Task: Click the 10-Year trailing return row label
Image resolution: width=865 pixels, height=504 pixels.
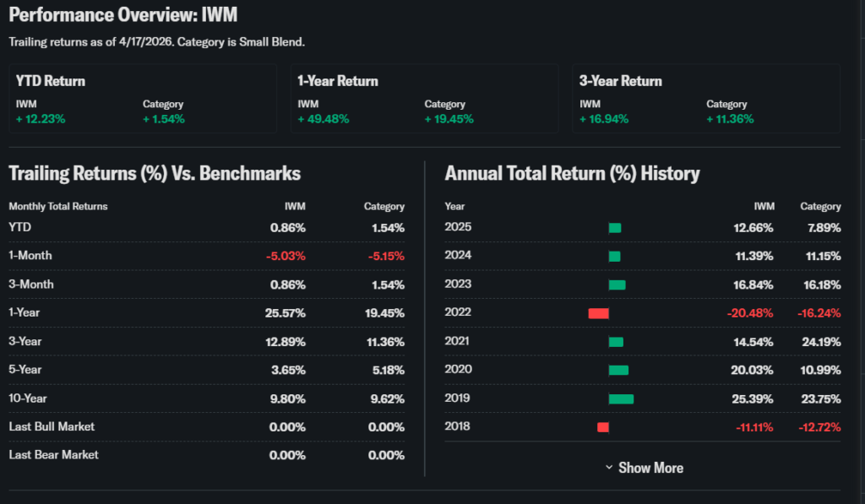Action: point(27,398)
